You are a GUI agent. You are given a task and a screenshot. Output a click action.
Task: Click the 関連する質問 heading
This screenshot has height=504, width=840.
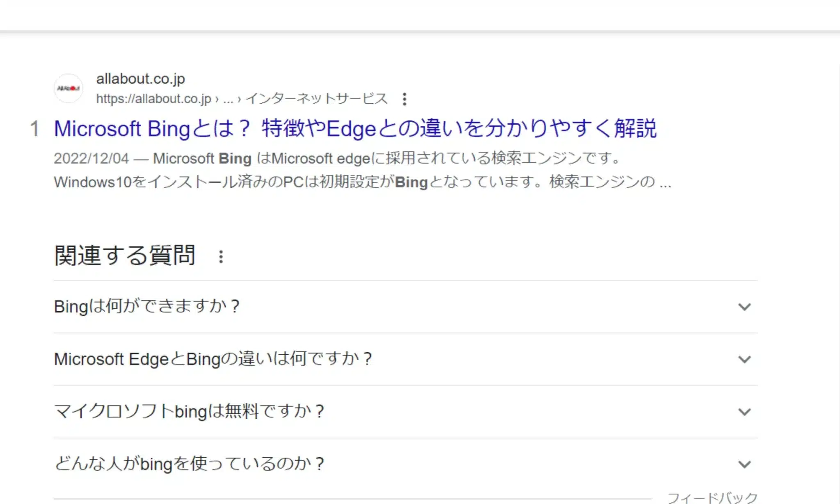tap(125, 255)
